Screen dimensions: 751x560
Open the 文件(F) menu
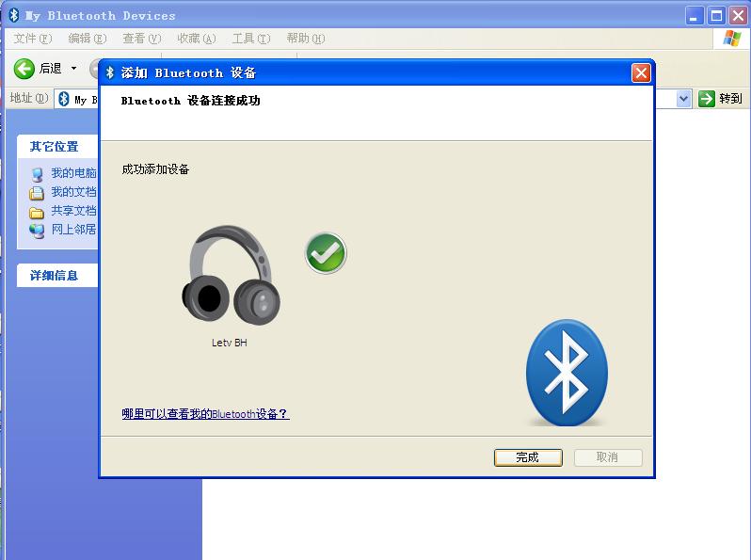[32, 39]
